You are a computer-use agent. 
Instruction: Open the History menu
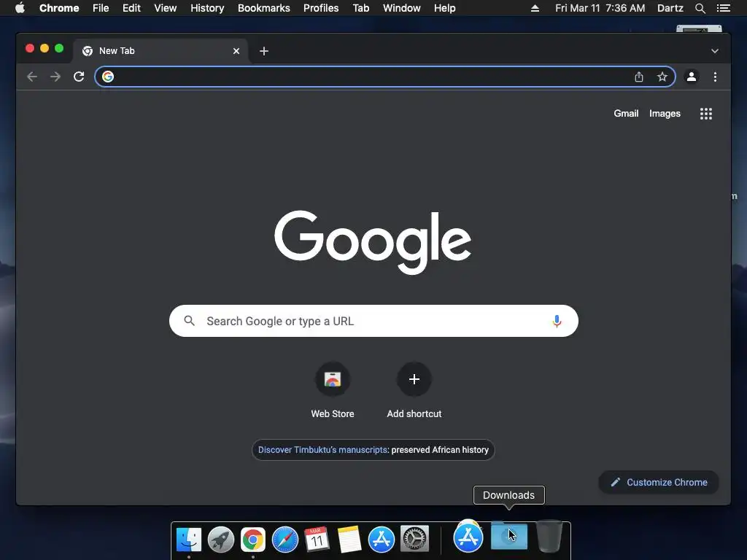point(207,8)
